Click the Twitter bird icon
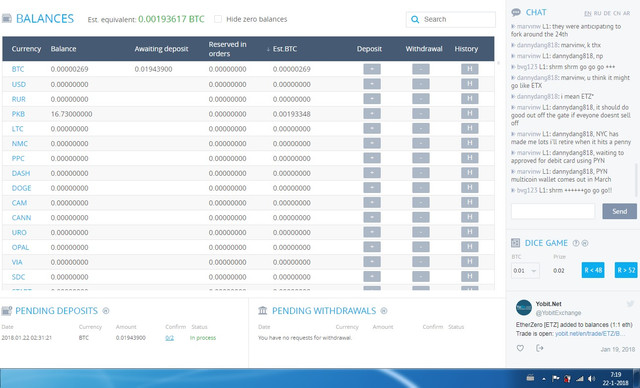 coord(630,304)
